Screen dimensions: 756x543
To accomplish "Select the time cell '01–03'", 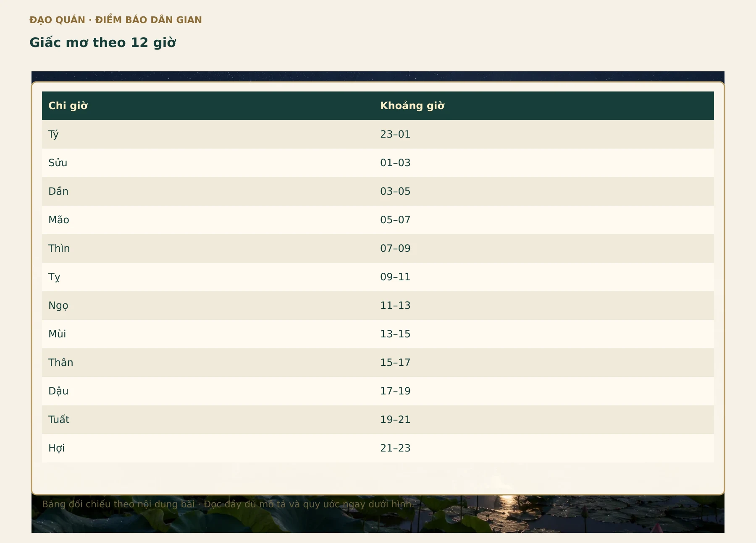I will (x=544, y=163).
